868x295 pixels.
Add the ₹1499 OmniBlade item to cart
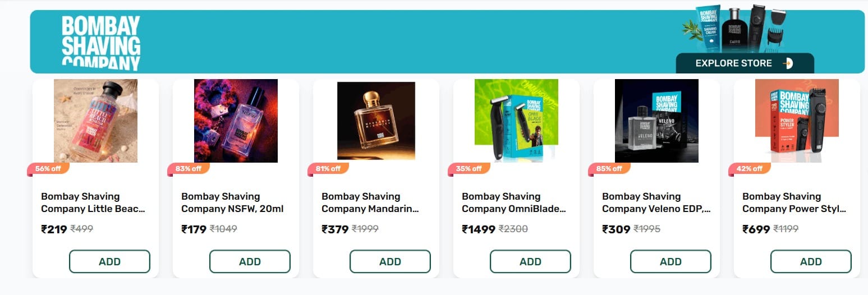[530, 261]
